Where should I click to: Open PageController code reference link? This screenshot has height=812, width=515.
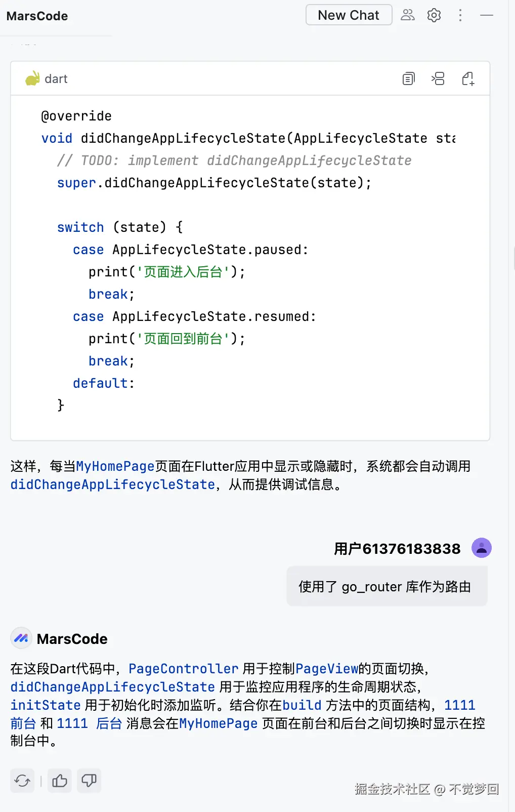tap(183, 669)
